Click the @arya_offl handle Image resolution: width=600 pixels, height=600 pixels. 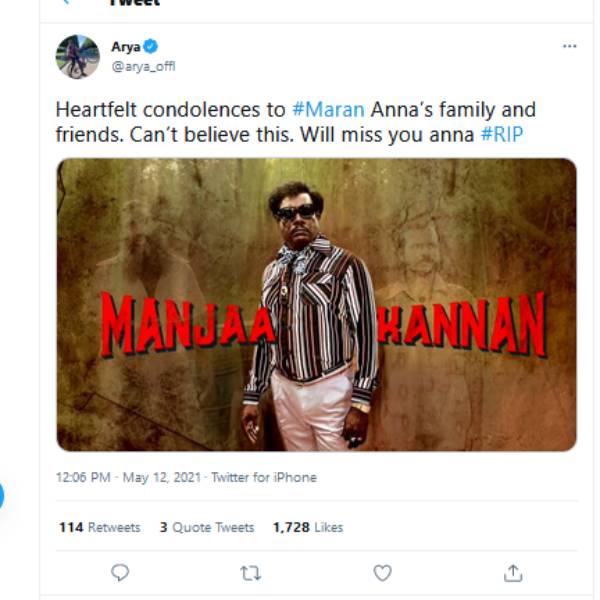coord(143,66)
